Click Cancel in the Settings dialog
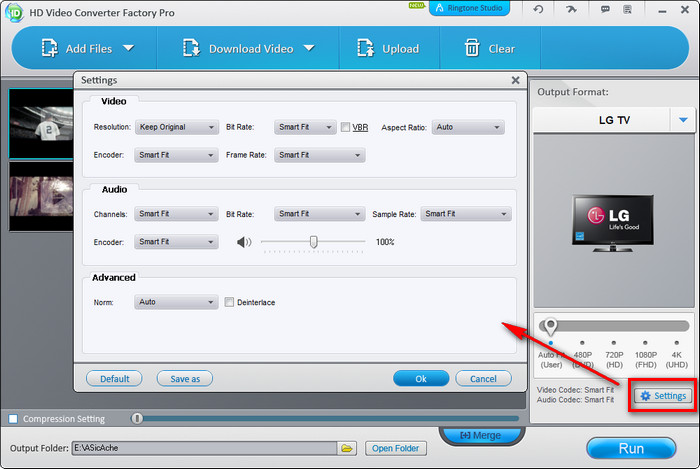 483,378
